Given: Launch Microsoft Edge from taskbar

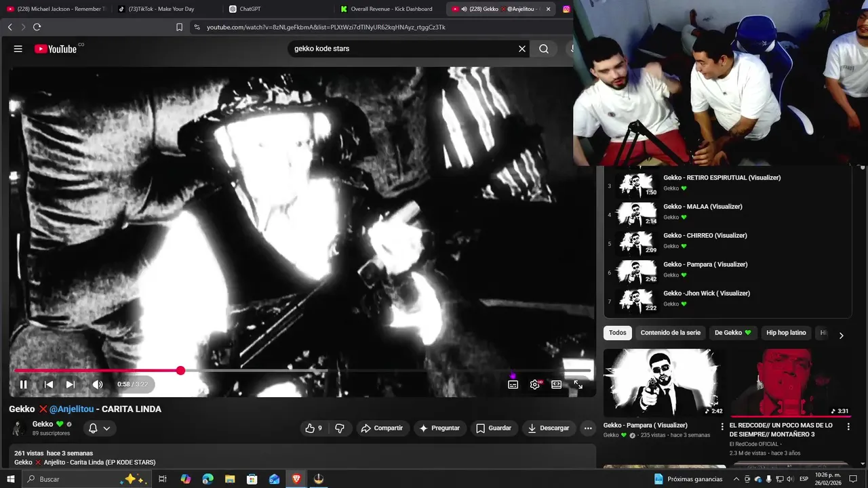Looking at the screenshot, I should pyautogui.click(x=208, y=479).
